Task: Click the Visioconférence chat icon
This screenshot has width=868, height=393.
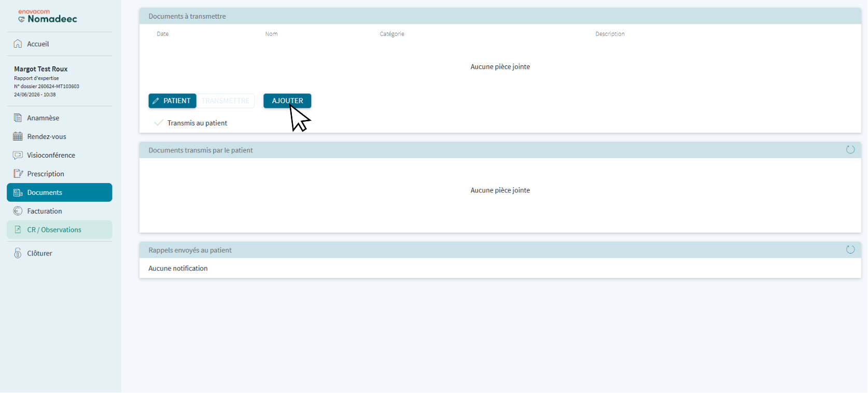Action: (18, 155)
